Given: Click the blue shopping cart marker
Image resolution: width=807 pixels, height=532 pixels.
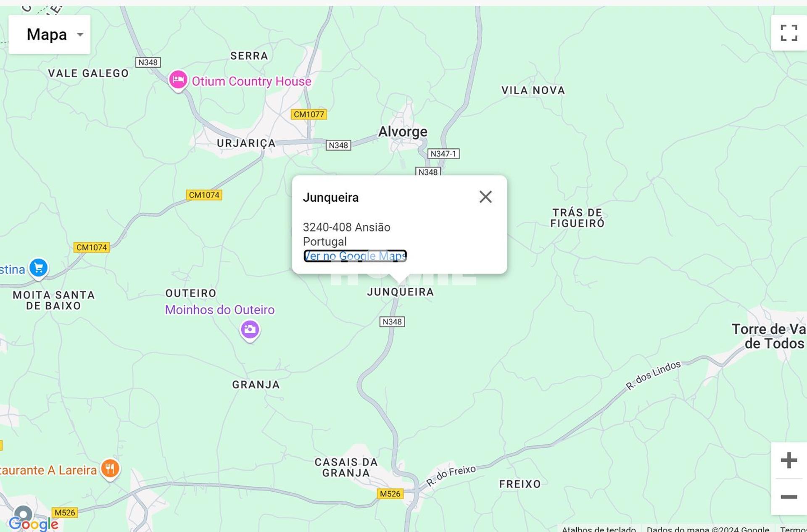Looking at the screenshot, I should pos(39,268).
